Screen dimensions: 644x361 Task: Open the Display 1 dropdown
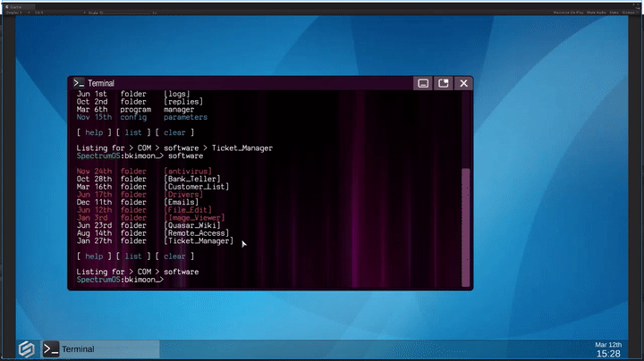click(13, 14)
